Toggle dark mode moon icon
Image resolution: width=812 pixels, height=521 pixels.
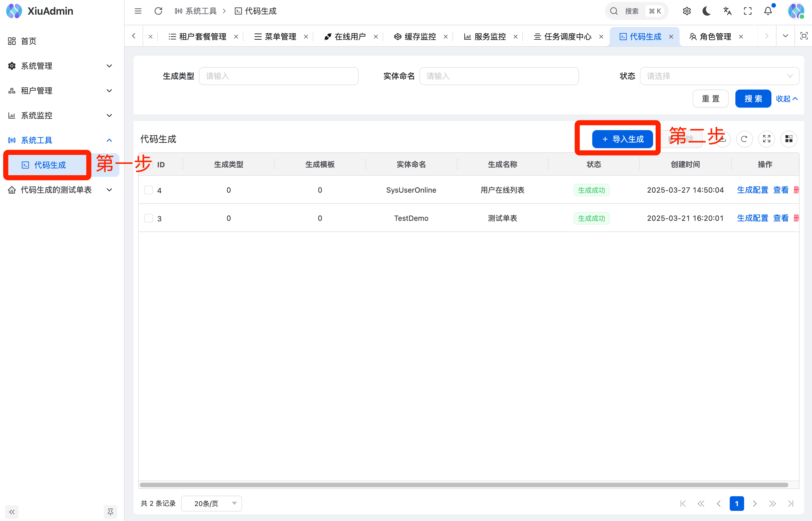(x=706, y=11)
